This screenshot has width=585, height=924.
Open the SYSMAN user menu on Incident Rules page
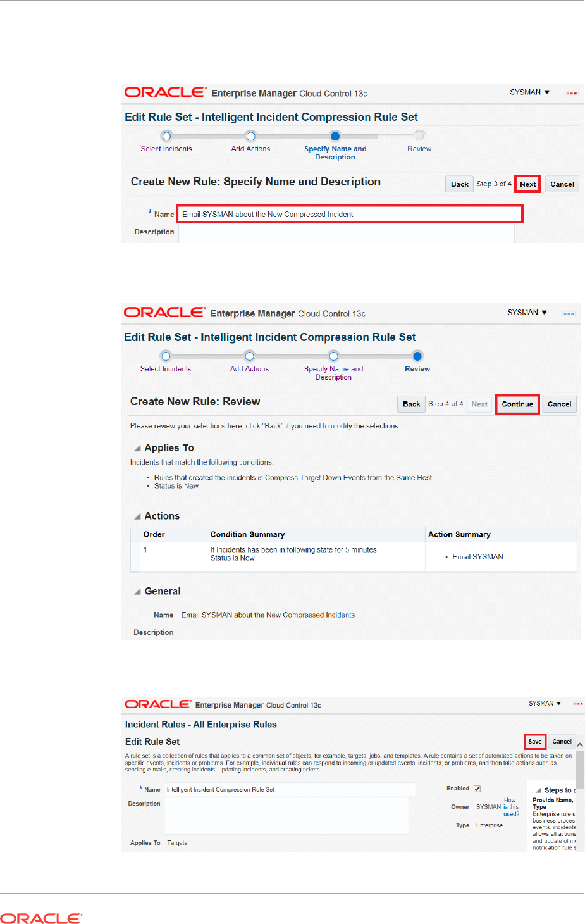[x=545, y=704]
